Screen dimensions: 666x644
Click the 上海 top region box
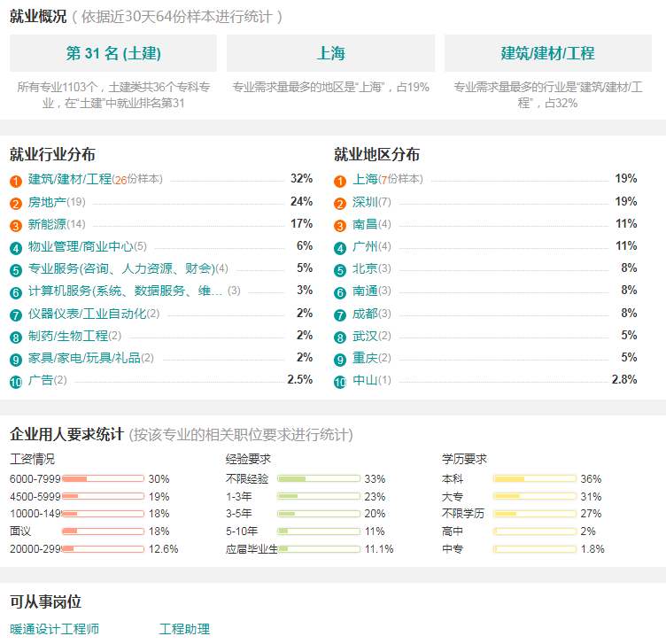[330, 53]
